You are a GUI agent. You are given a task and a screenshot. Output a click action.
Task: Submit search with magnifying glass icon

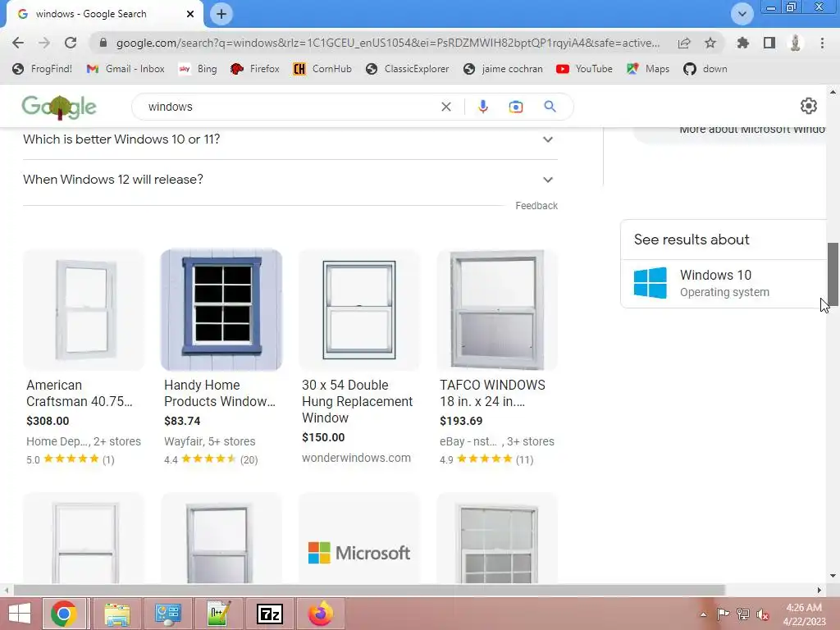550,107
